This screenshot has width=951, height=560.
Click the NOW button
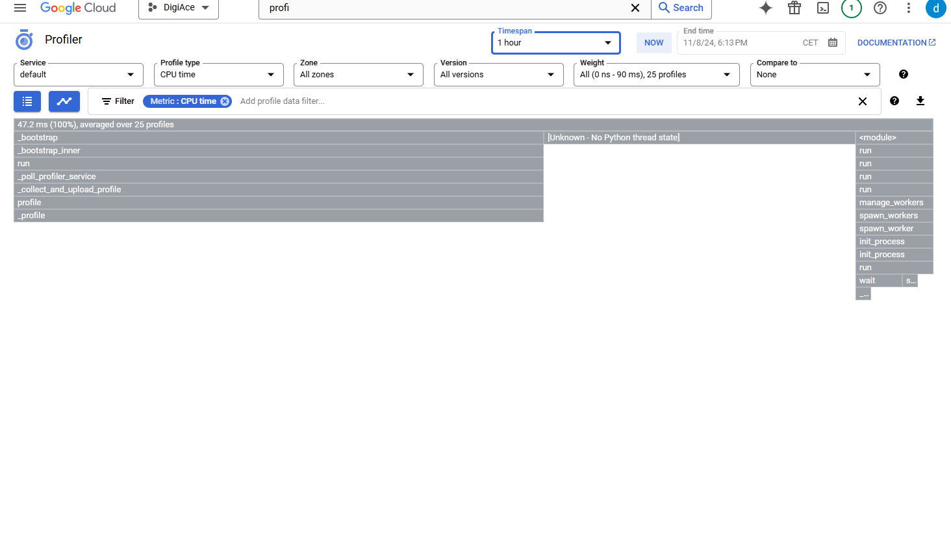pyautogui.click(x=654, y=43)
